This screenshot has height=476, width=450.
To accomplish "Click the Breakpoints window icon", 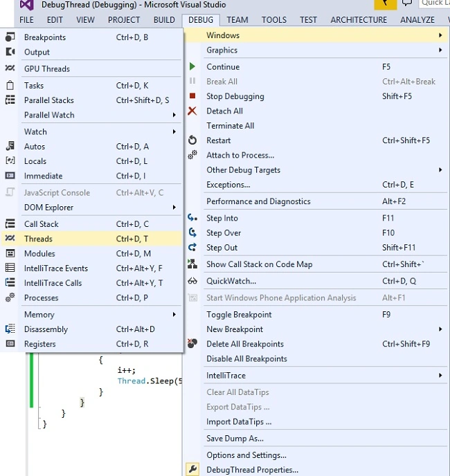I will [x=10, y=37].
